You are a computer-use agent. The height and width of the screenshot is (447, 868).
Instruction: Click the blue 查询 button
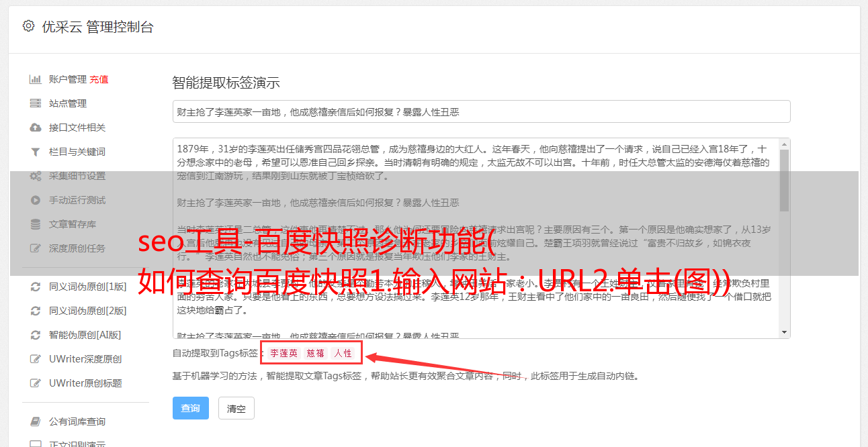191,408
